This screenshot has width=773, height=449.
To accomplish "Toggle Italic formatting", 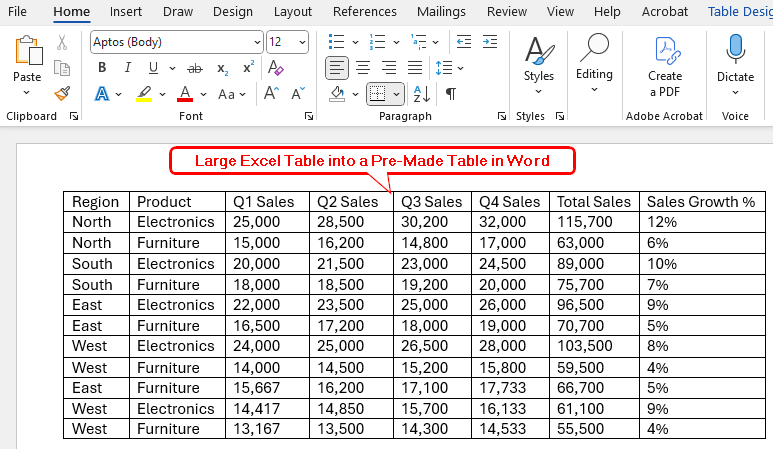I will pos(127,68).
